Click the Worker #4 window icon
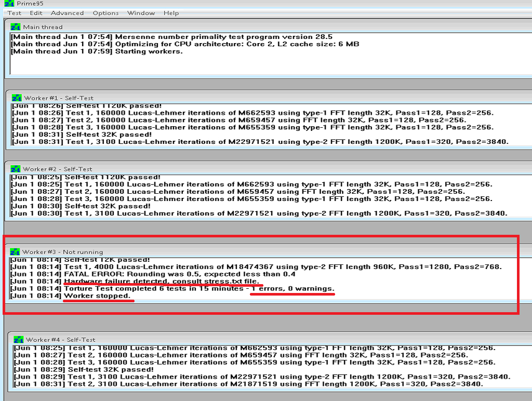The image size is (532, 401). click(19, 339)
